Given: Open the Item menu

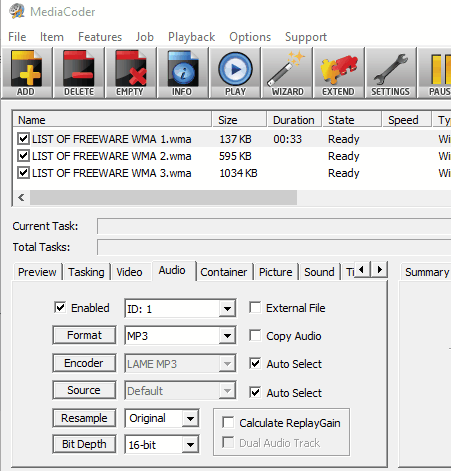Looking at the screenshot, I should (52, 37).
